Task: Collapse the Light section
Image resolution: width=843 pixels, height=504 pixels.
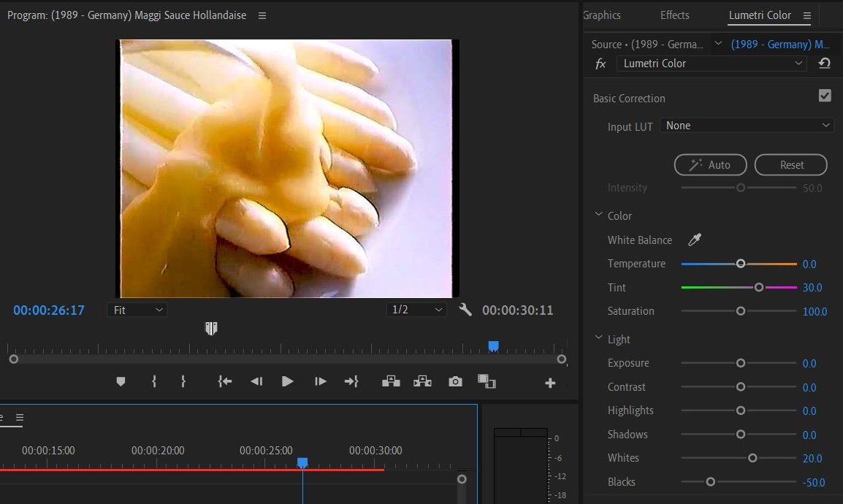Action: tap(598, 338)
